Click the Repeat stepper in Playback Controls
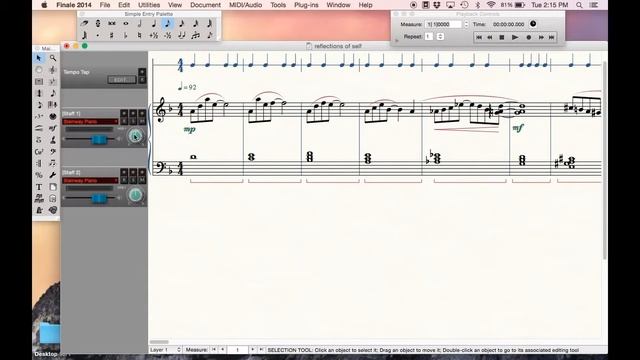Screen dimensions: 640x360 coord(440,36)
